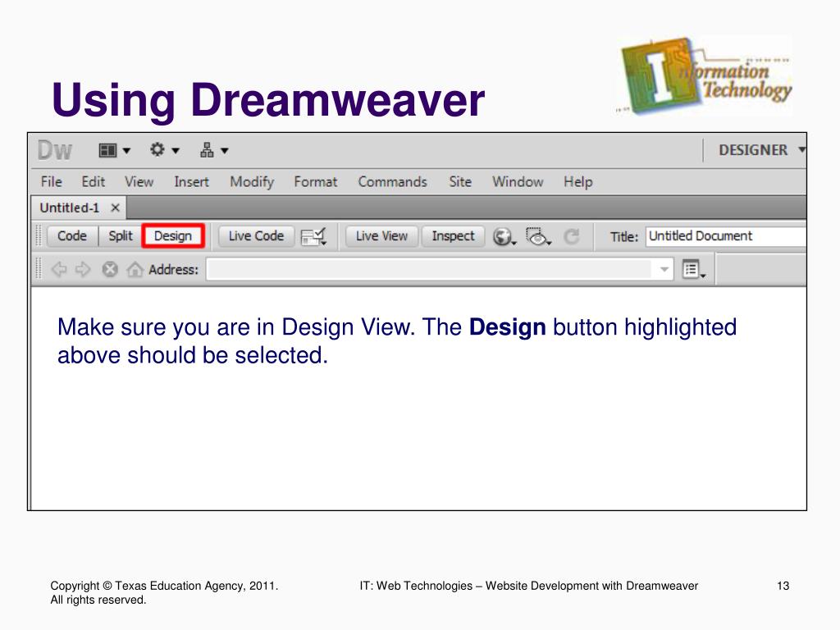
Task: Open the Window menu
Action: (x=518, y=182)
